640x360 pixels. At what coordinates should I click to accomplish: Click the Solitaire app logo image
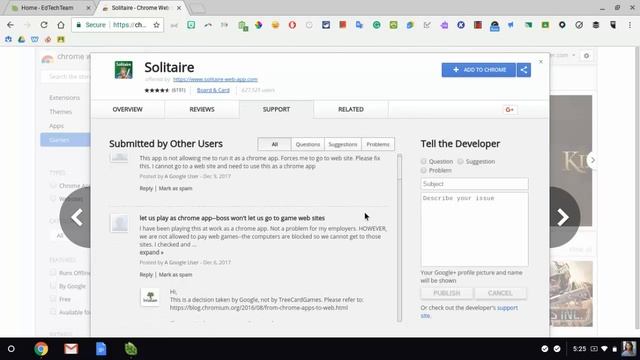[124, 70]
